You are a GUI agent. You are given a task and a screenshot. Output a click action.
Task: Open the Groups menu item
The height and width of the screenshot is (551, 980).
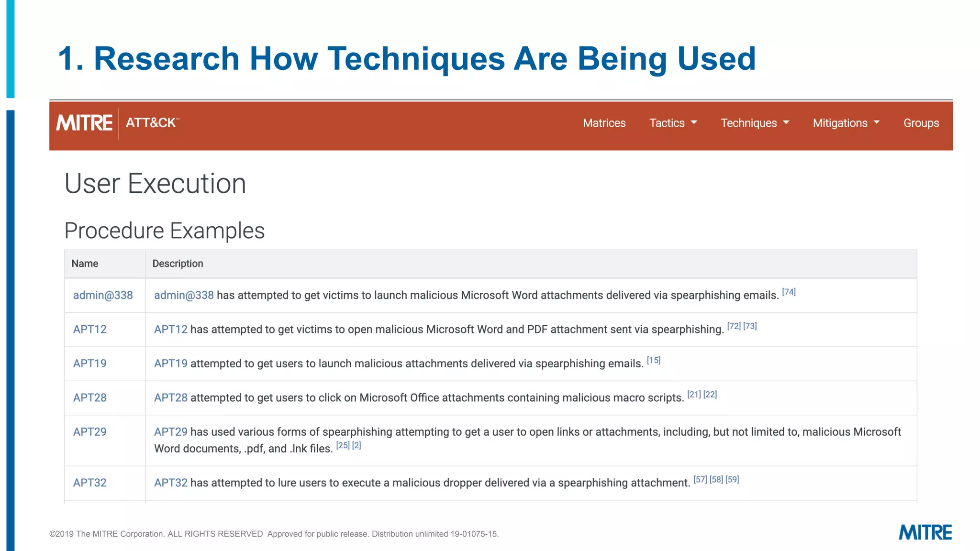(x=921, y=123)
